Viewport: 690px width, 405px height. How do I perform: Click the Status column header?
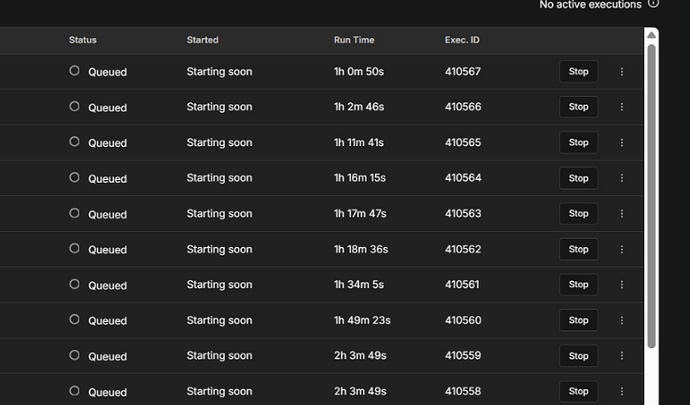(x=83, y=40)
